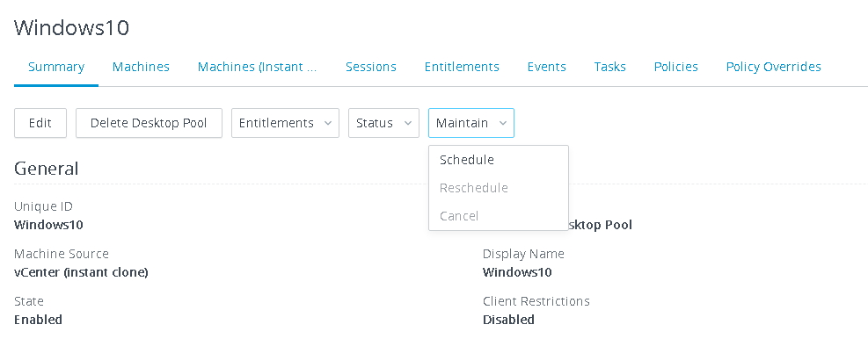Open the Summary tab
The height and width of the screenshot is (339, 868).
point(56,67)
